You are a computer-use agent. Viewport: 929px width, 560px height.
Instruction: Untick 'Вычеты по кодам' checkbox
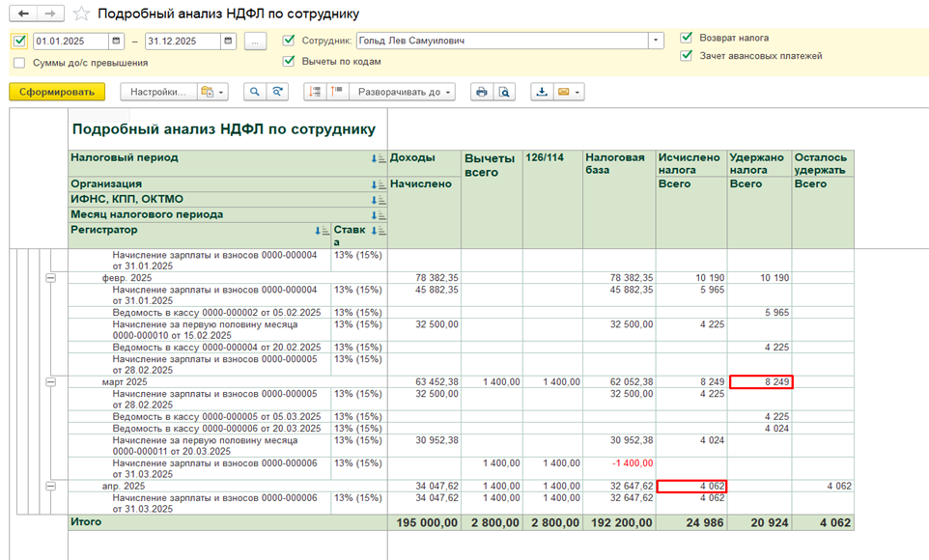pyautogui.click(x=289, y=61)
